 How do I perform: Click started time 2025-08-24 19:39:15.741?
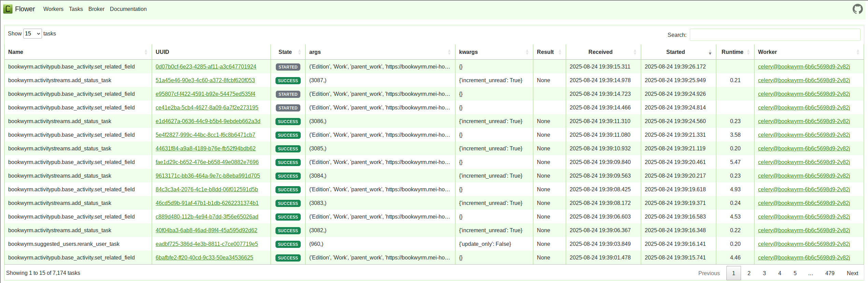pyautogui.click(x=675, y=257)
